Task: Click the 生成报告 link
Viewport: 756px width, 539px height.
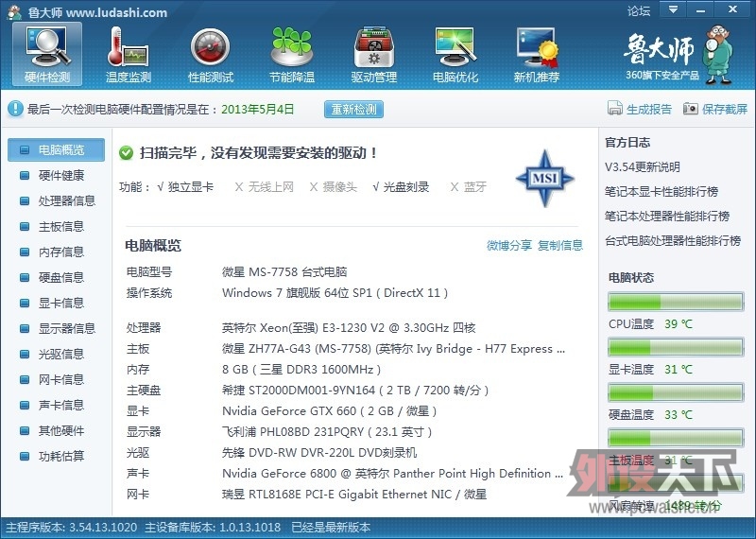Action: pos(648,109)
